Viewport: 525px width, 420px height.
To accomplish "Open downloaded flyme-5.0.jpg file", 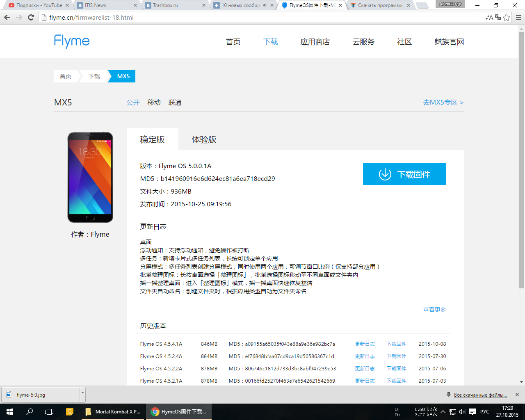I will pos(41,395).
